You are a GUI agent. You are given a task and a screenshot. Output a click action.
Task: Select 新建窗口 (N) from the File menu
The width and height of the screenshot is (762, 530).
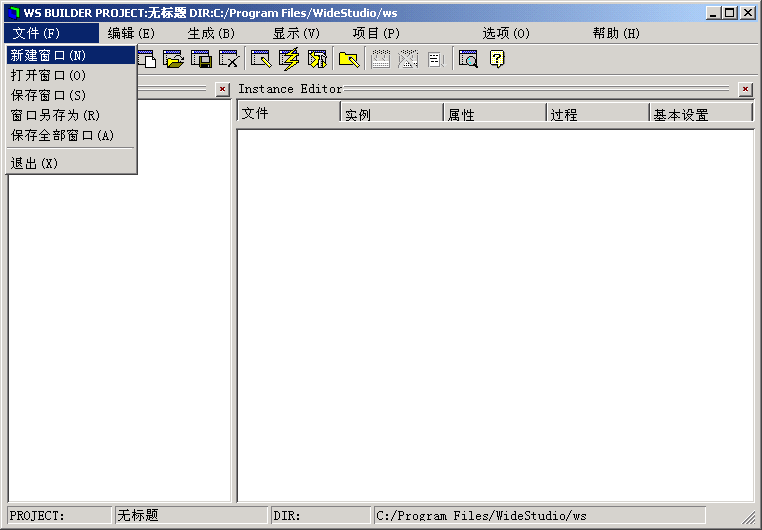(71, 55)
